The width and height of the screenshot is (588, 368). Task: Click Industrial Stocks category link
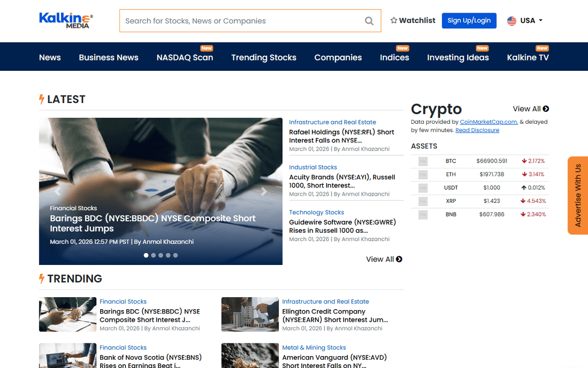pyautogui.click(x=313, y=167)
